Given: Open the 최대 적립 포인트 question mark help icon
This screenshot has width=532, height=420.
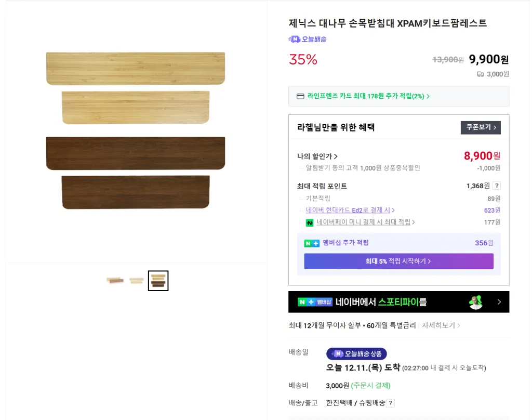Looking at the screenshot, I should (497, 185).
